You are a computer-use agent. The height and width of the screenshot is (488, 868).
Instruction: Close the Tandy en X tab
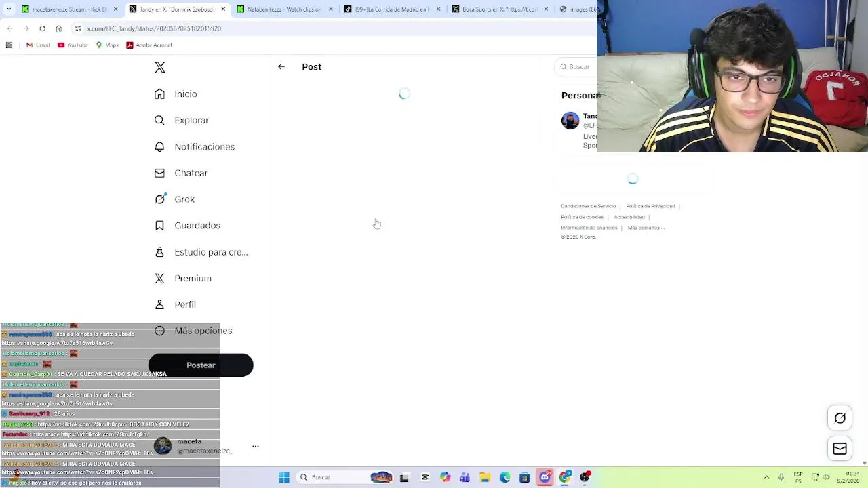tap(222, 9)
